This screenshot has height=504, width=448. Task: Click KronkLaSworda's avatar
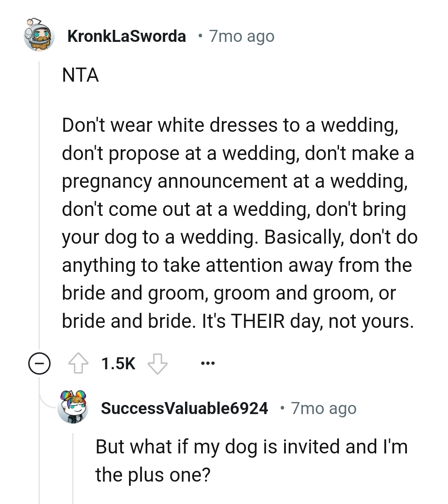[39, 36]
